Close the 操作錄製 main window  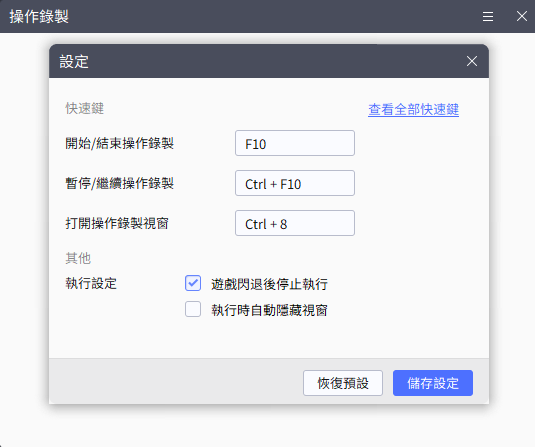point(522,16)
